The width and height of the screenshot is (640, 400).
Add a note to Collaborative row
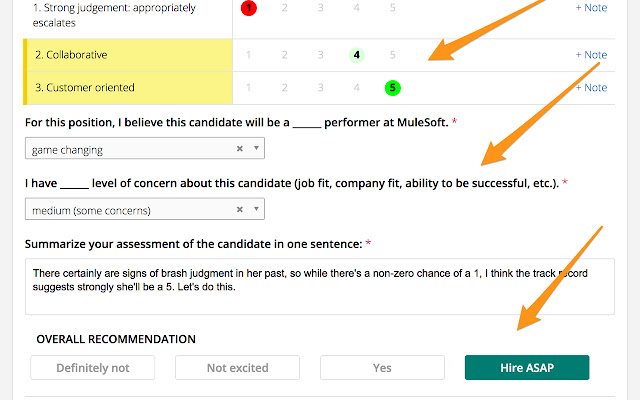click(591, 55)
